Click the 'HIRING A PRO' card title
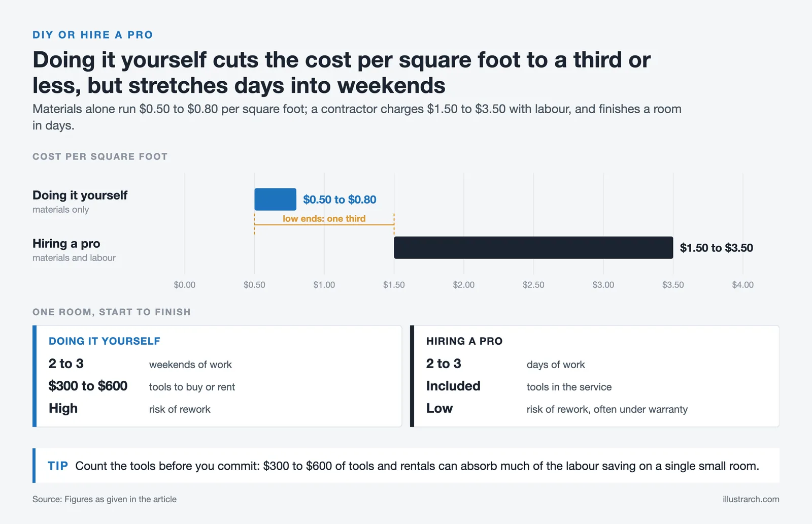 [x=464, y=341]
